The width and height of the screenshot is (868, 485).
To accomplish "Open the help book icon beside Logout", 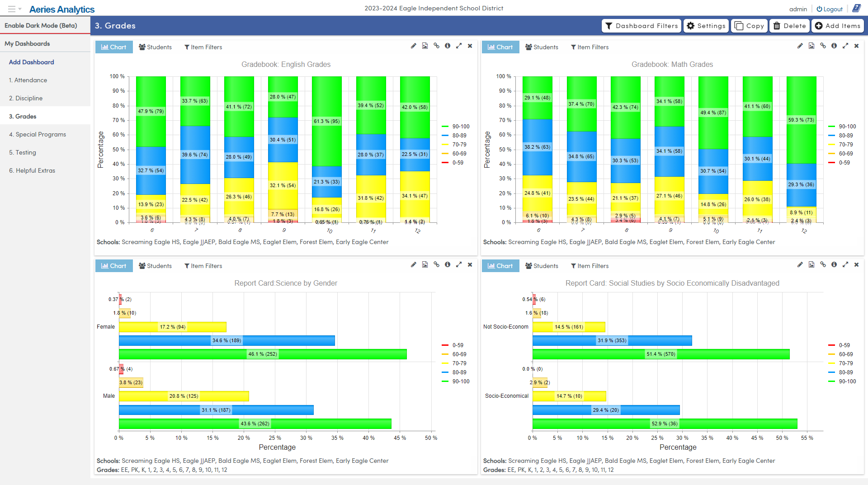I will point(856,9).
